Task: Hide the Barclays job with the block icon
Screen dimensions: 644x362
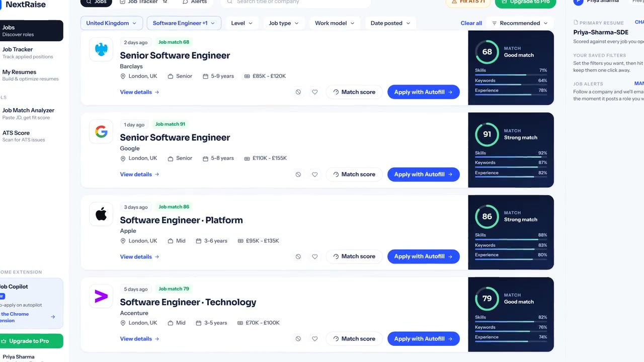Action: (298, 92)
